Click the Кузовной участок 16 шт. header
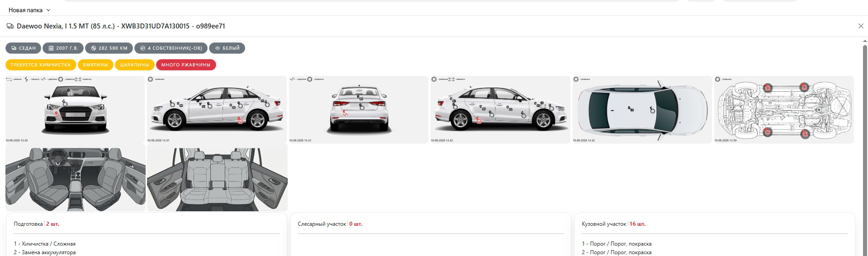This screenshot has width=868, height=256. tap(613, 224)
